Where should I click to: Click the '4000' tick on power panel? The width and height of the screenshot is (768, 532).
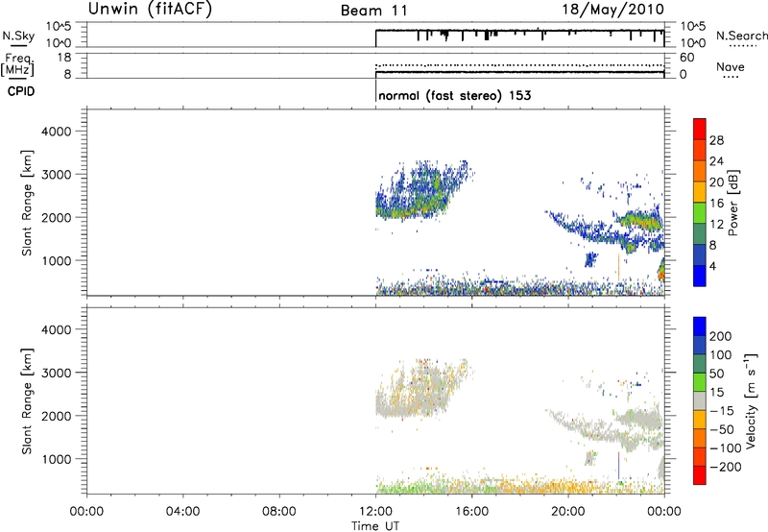(56, 132)
